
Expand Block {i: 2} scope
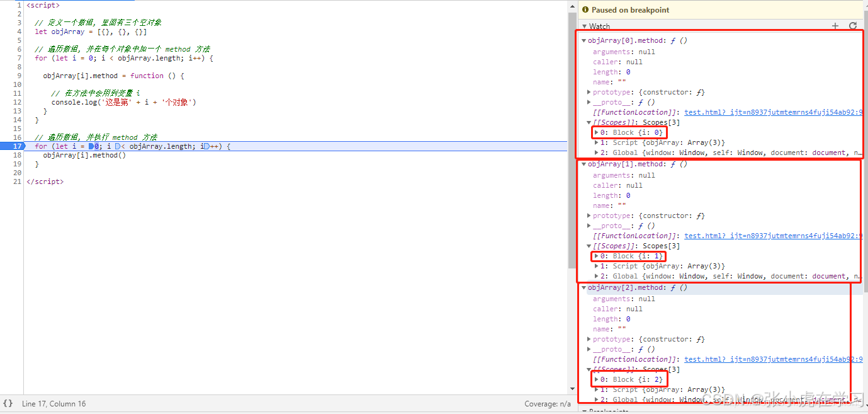tap(597, 380)
